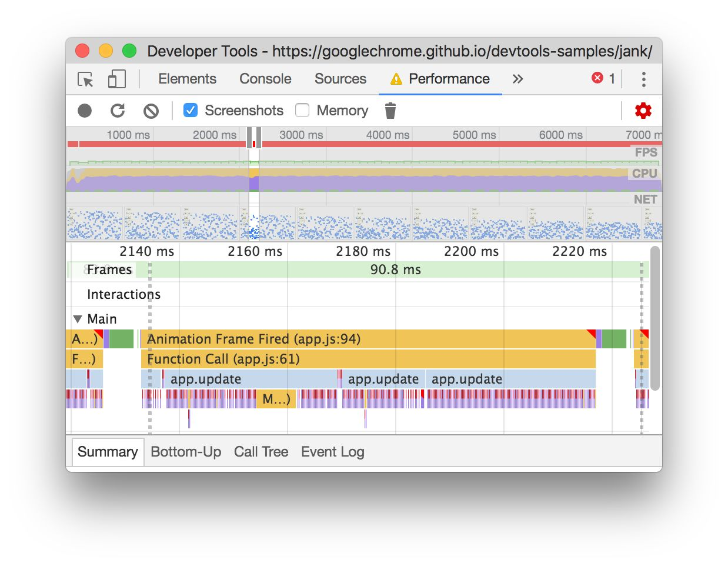Open capture settings red gear
The height and width of the screenshot is (566, 728).
pos(643,111)
